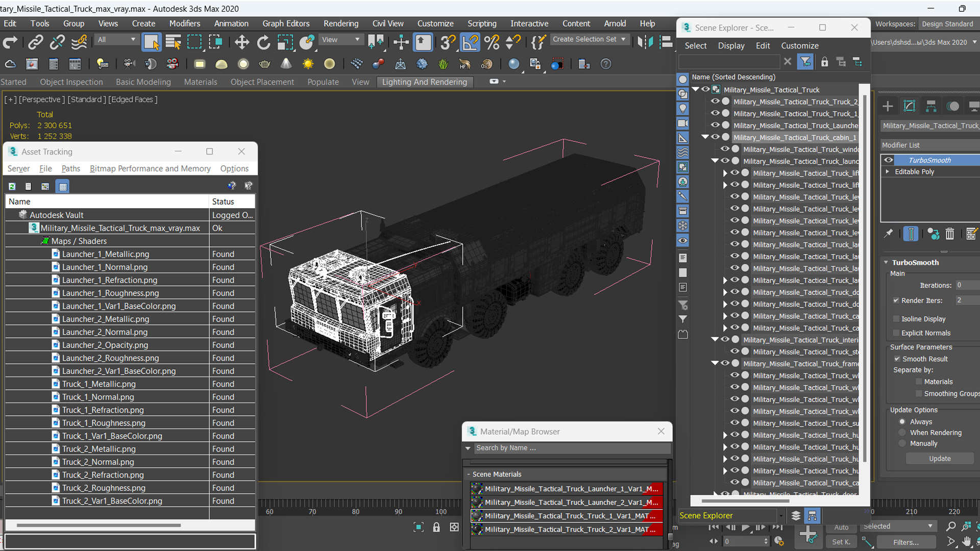
Task: Open the Modifiers menu
Action: [x=185, y=23]
